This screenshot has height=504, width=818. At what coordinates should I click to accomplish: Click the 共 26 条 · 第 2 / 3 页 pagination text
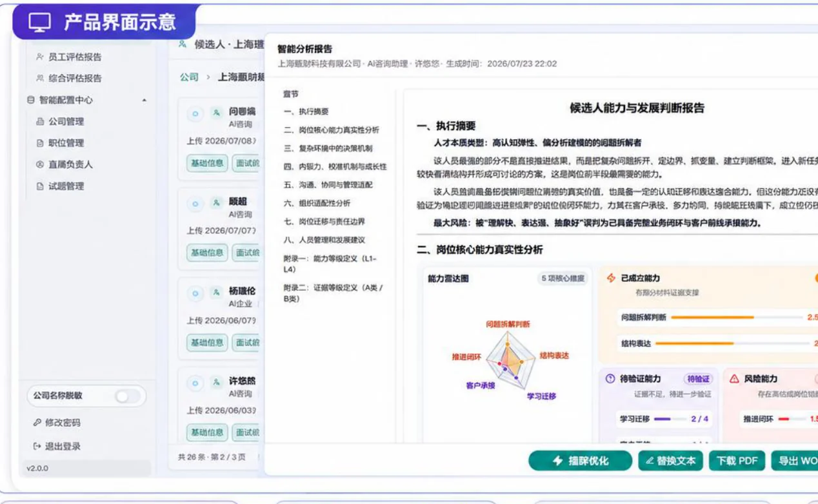click(212, 456)
